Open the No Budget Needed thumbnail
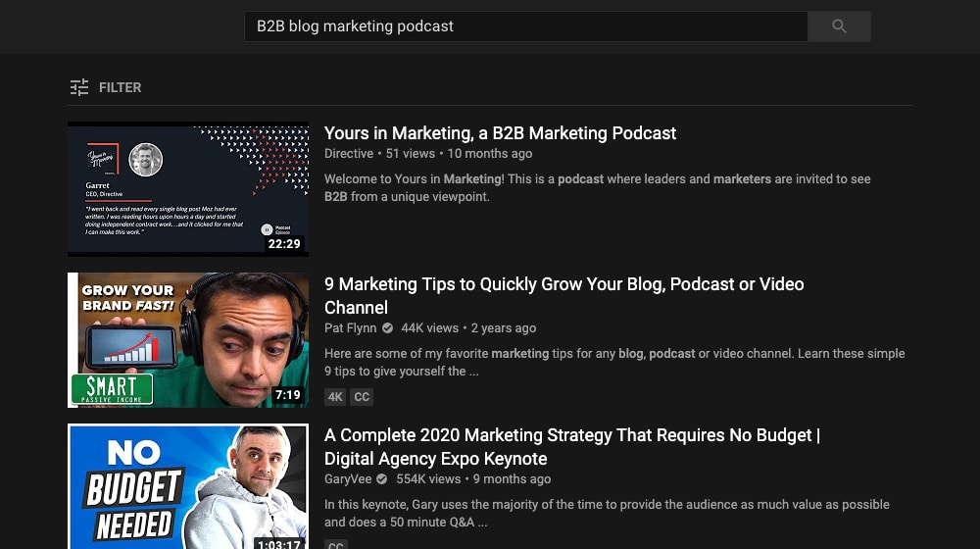980x549 pixels. pos(188,486)
